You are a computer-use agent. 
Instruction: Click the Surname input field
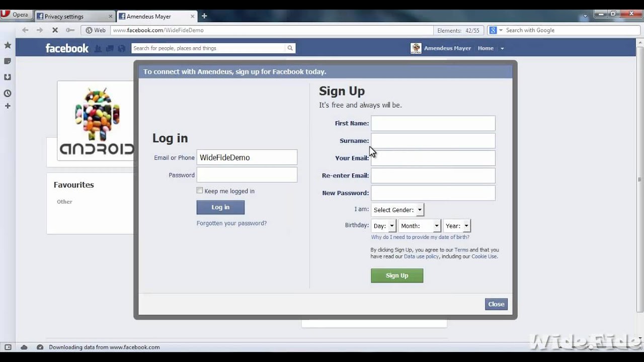(433, 141)
